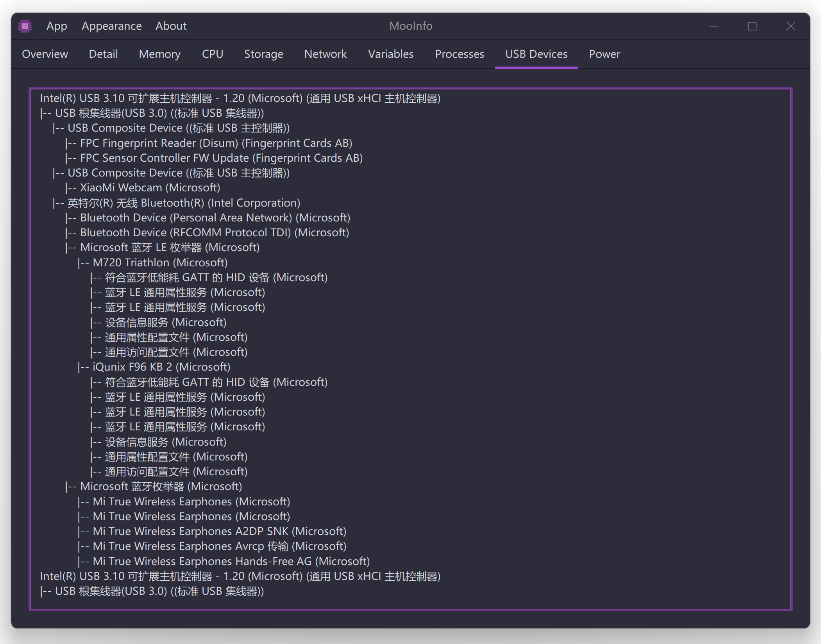
Task: Switch to the Overview tab
Action: tap(45, 54)
